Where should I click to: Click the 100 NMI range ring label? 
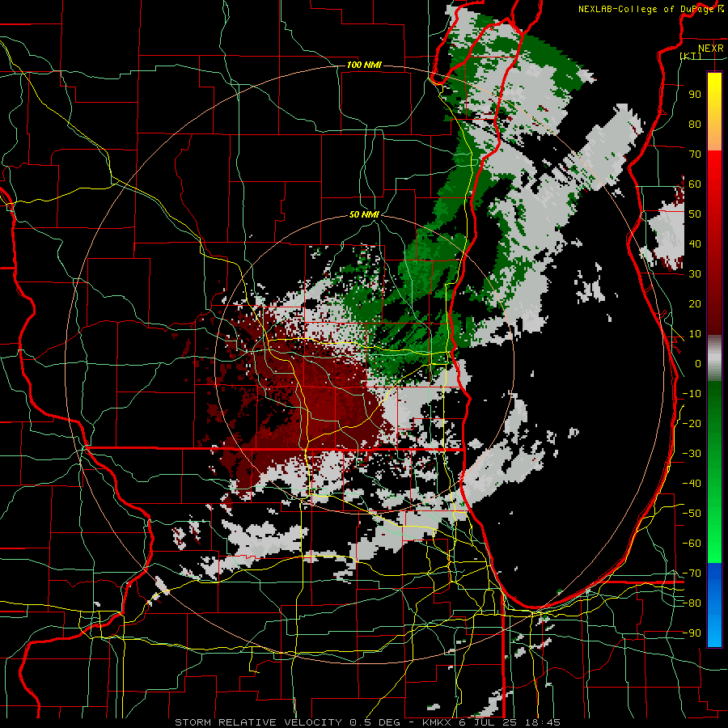click(x=364, y=65)
